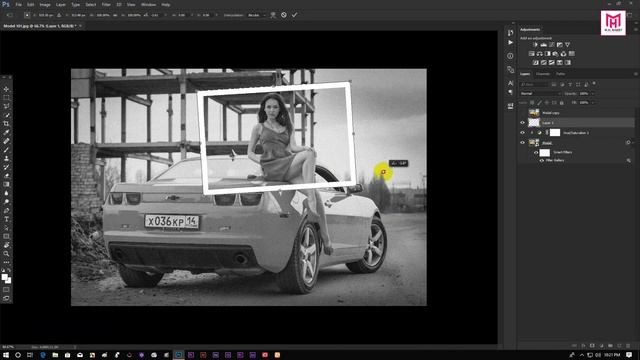Viewport: 640px width, 360px height.
Task: Select the Healing Brush tool
Action: click(6, 141)
